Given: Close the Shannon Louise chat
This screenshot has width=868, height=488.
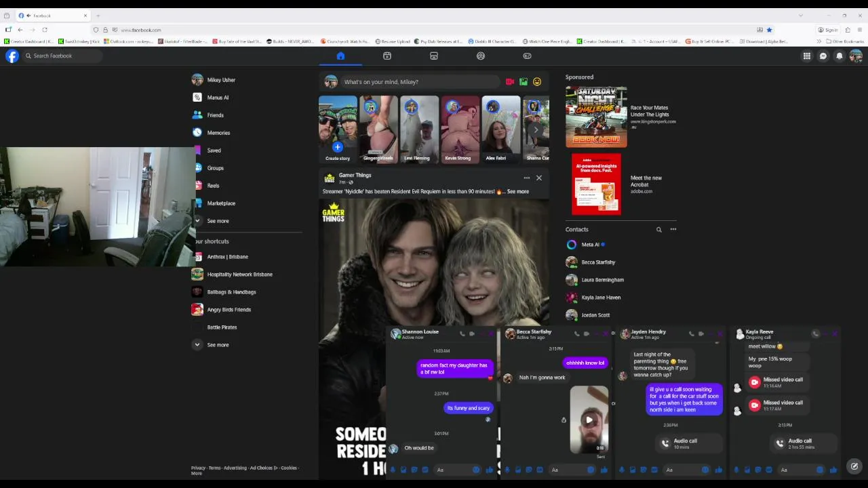Looking at the screenshot, I should pos(492,333).
